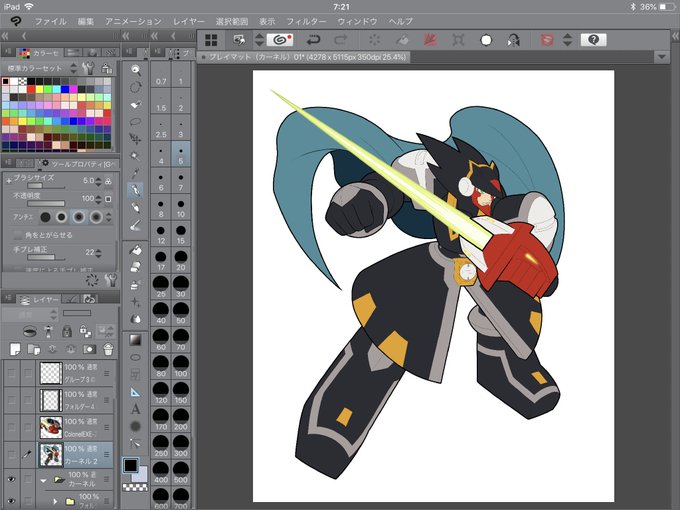Screen dimensions: 680x510
Task: Open the 編集 menu
Action: (86, 21)
